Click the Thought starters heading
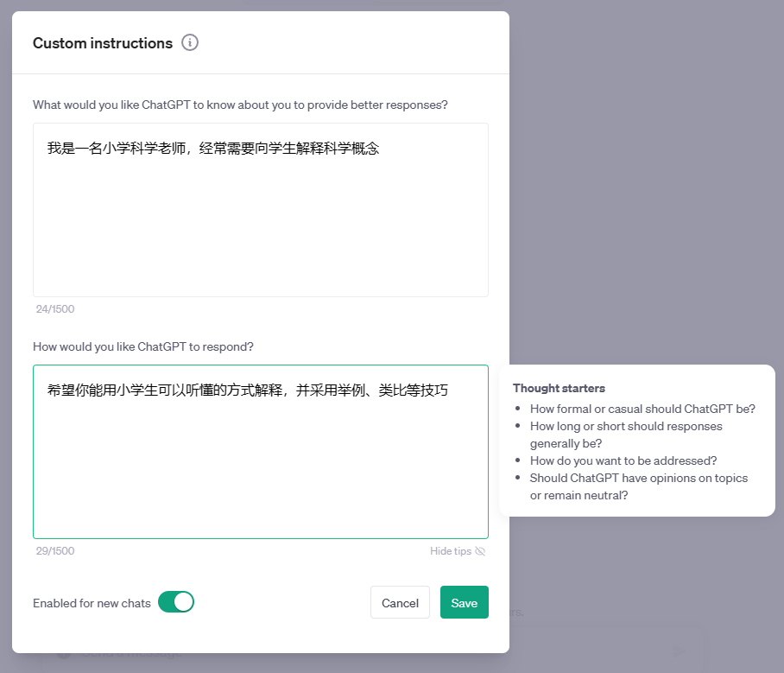 coord(559,388)
